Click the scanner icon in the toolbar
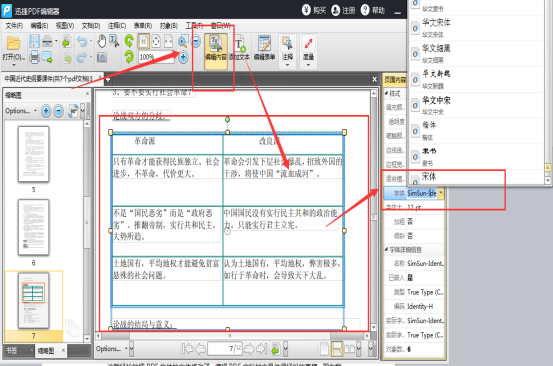 (47, 41)
